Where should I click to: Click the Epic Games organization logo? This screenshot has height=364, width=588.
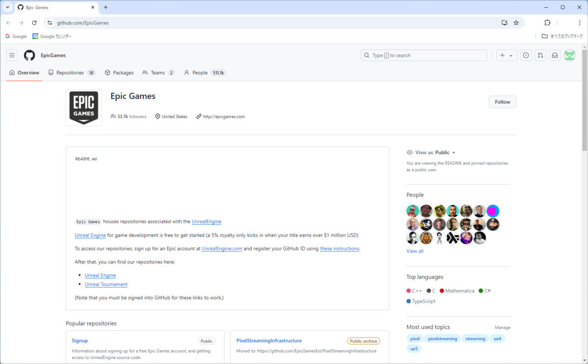84,108
